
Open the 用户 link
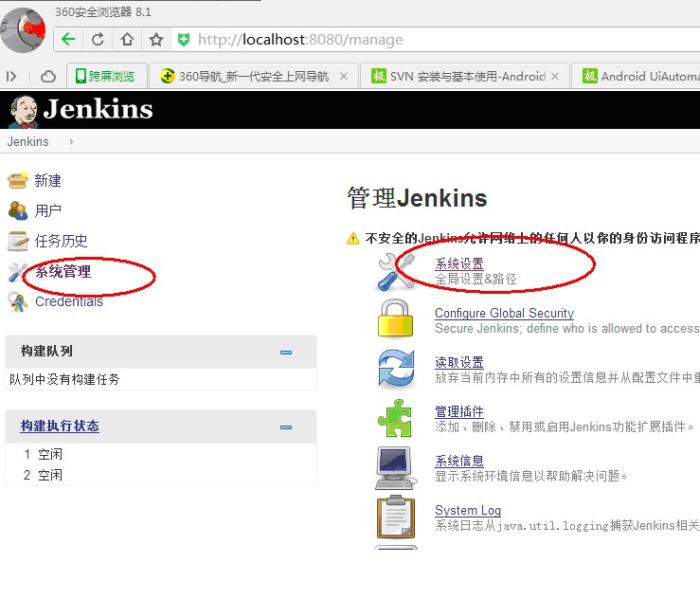pos(47,210)
